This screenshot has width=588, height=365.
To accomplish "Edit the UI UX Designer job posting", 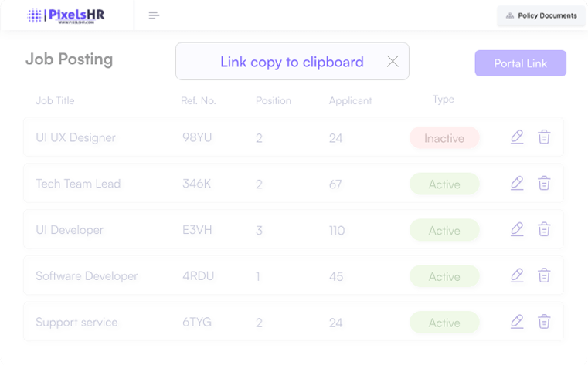I will tap(517, 137).
